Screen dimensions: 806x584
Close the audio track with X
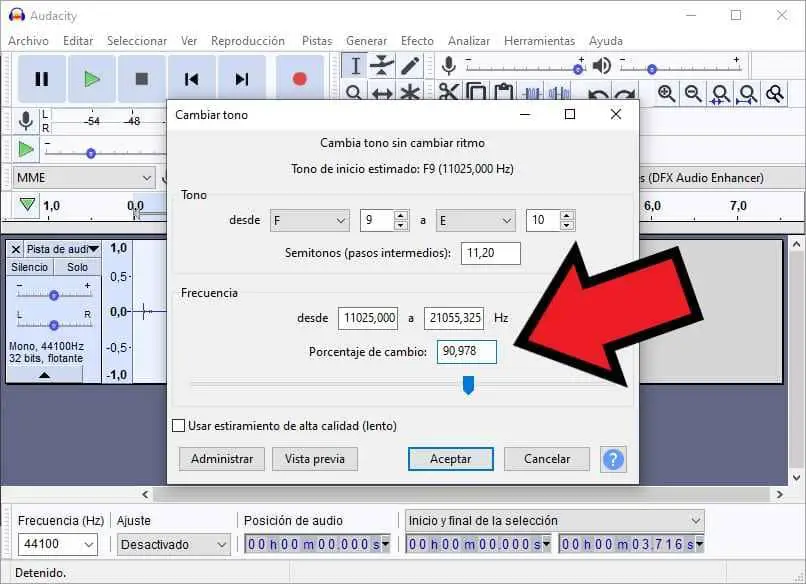pos(16,249)
